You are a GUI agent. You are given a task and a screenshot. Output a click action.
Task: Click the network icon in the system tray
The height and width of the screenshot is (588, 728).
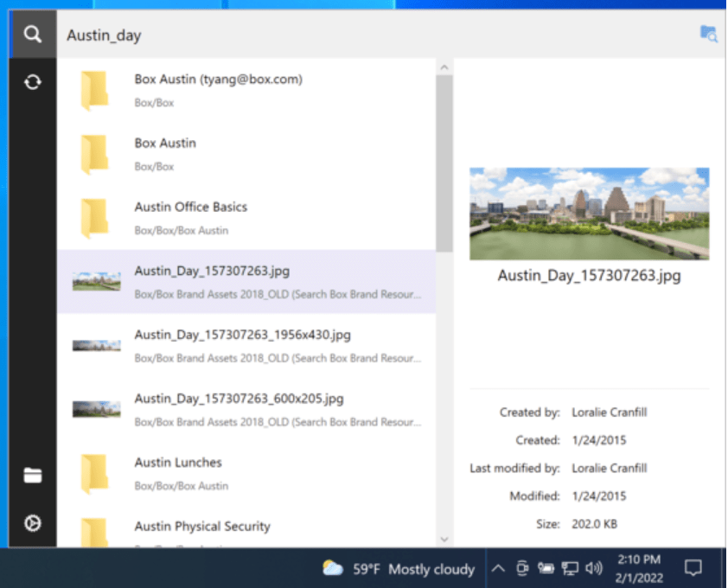pyautogui.click(x=570, y=568)
